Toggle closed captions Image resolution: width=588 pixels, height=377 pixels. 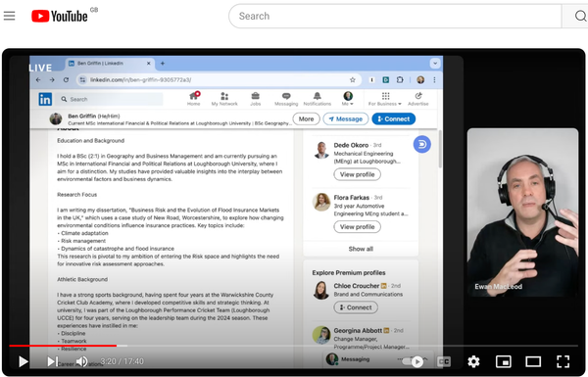pos(444,361)
